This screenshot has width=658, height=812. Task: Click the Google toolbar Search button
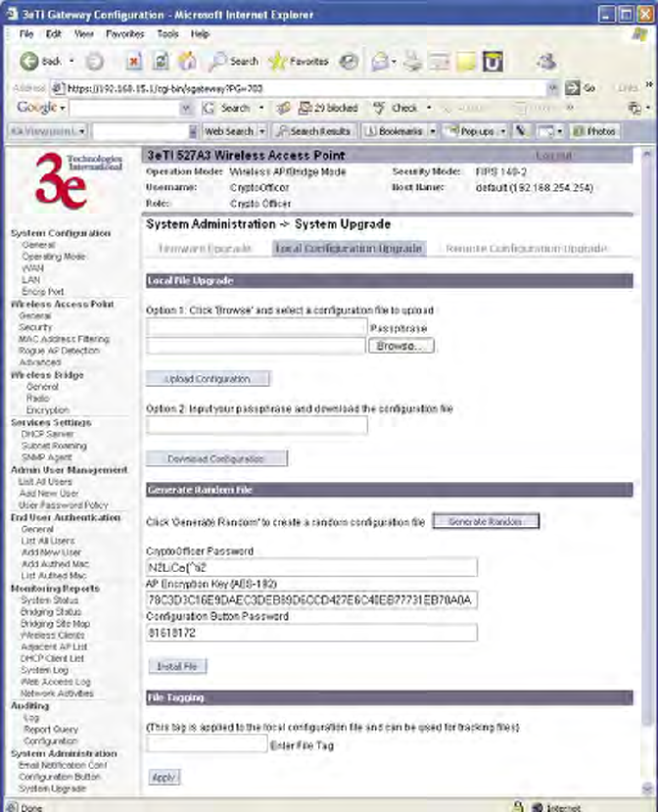[227, 108]
